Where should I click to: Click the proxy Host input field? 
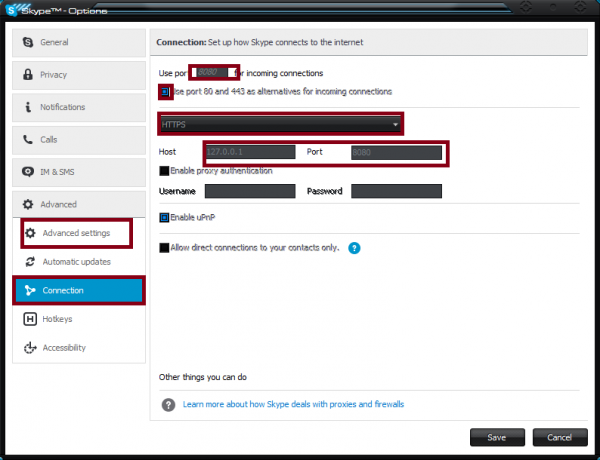coord(250,152)
